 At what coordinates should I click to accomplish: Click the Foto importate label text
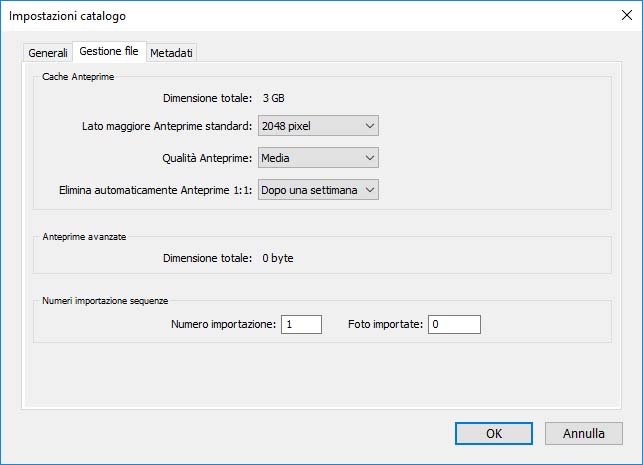point(385,324)
